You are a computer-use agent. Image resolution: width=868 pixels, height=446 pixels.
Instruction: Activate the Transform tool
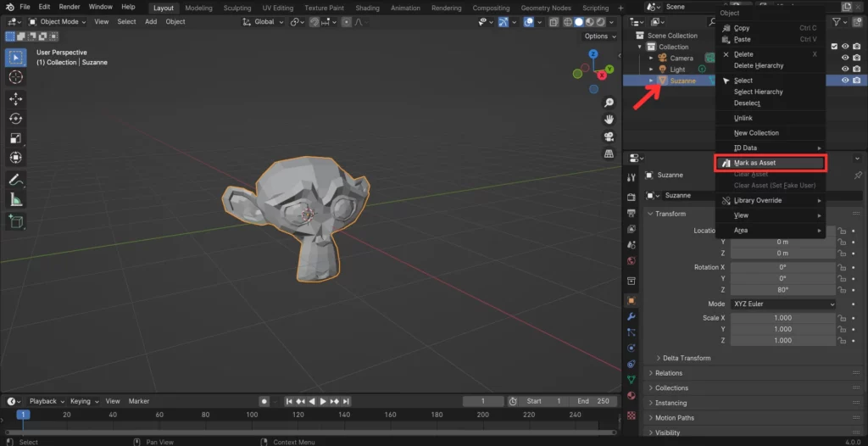coord(15,158)
